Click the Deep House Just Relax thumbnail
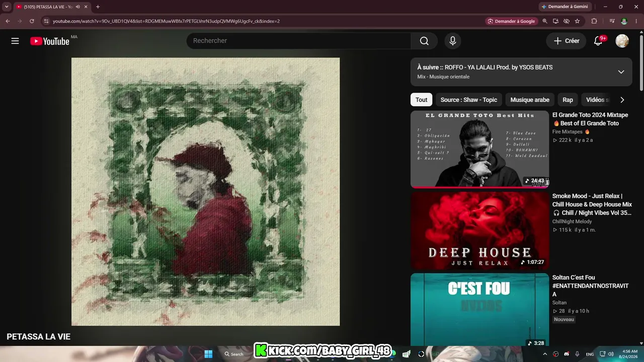Screen dimensions: 644x362 (479, 231)
